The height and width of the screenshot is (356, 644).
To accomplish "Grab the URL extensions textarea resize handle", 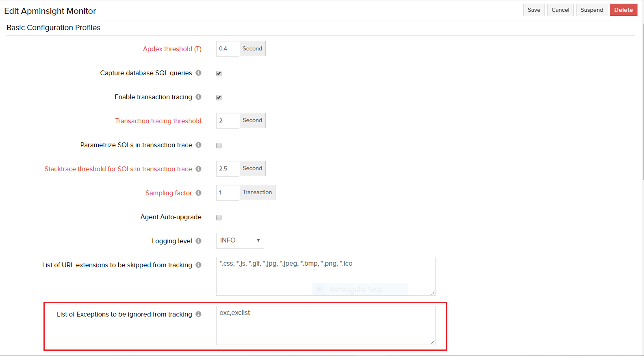I will tap(433, 293).
